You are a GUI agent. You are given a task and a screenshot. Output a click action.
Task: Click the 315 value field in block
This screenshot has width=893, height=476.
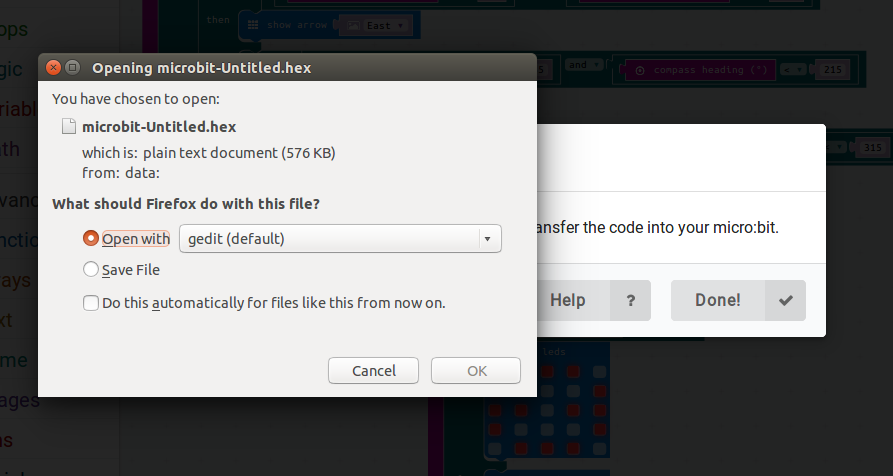872,147
